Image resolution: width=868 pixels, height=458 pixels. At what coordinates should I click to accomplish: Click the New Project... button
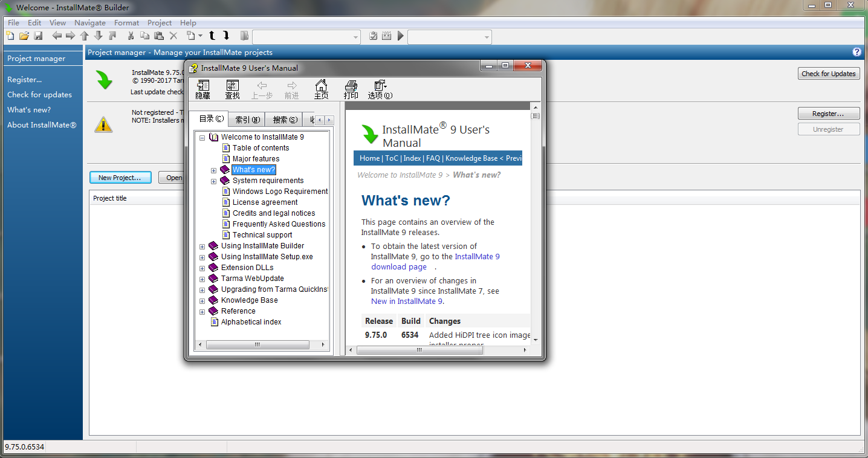(x=120, y=178)
